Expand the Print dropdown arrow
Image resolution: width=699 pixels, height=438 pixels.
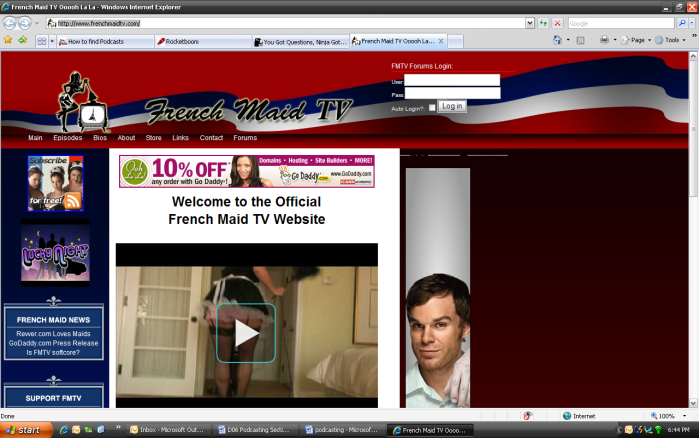click(615, 40)
